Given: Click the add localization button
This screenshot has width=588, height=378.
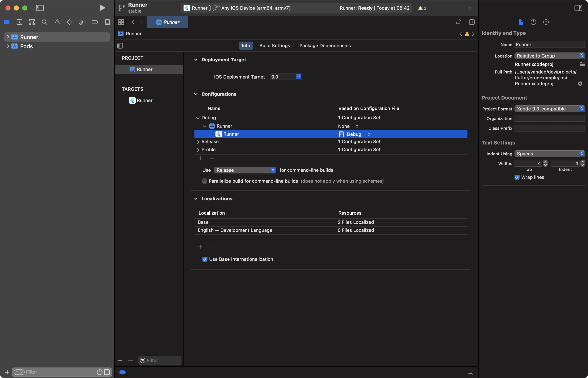Looking at the screenshot, I should [x=200, y=246].
